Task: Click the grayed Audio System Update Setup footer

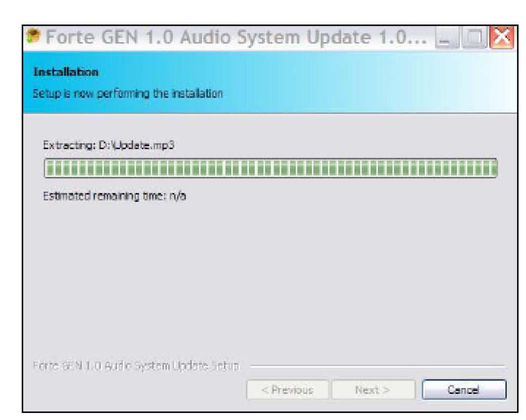Action: click(x=136, y=366)
